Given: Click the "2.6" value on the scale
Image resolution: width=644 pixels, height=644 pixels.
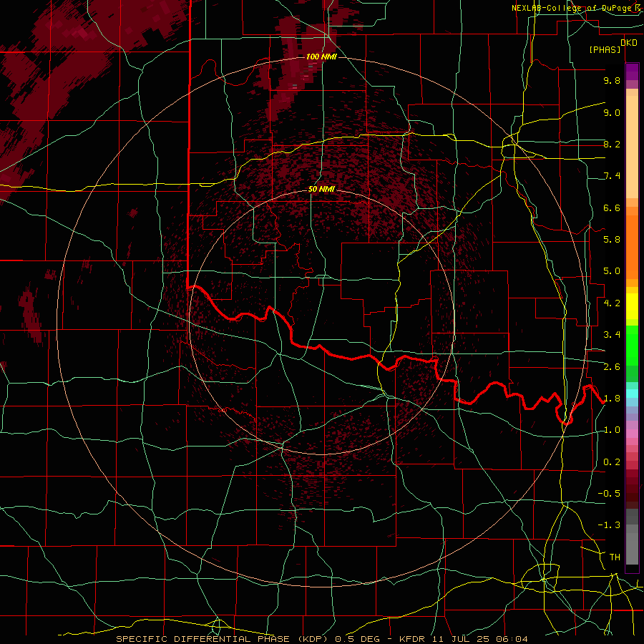Looking at the screenshot, I should [x=612, y=367].
